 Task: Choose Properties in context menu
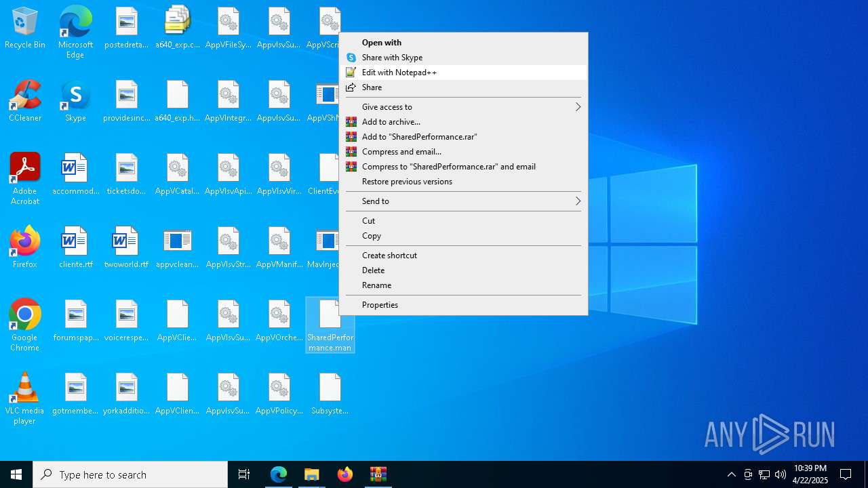[463, 305]
